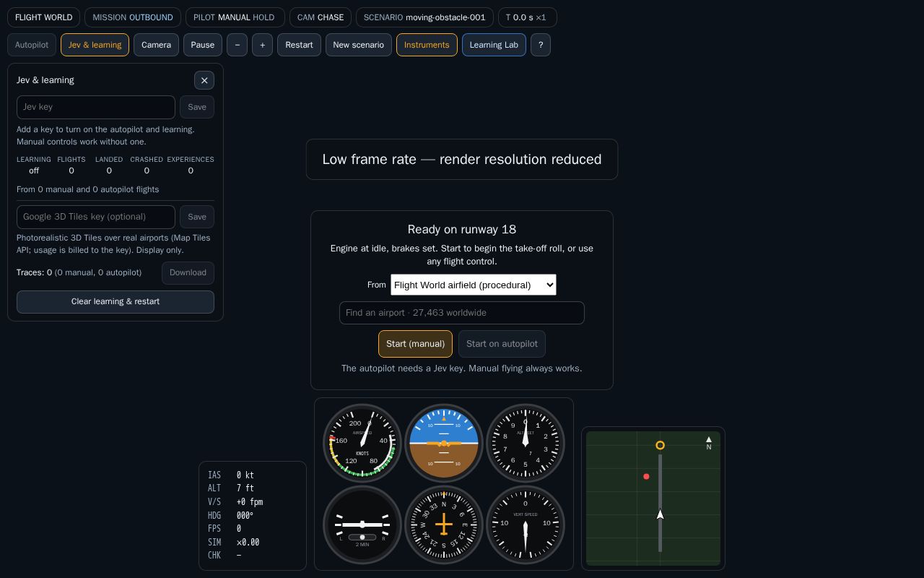Toggle the Autopilot button
Screen dimensions: 924x578
[x=32, y=45]
